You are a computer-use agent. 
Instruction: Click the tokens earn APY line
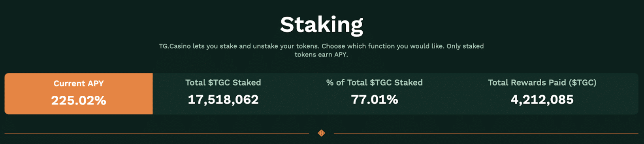tap(321, 55)
